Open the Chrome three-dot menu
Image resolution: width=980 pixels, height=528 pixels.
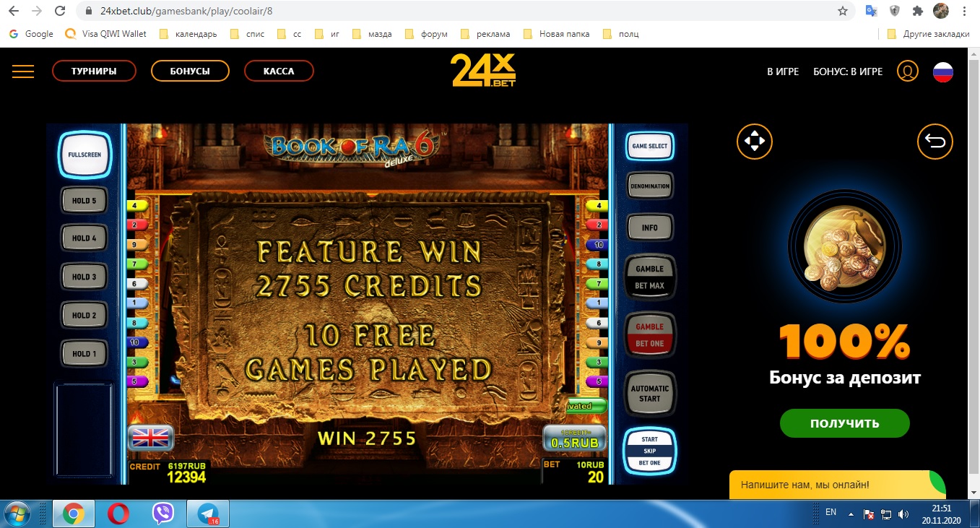tap(964, 11)
